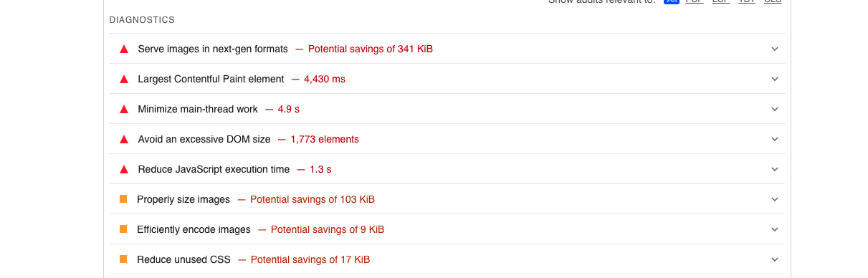This screenshot has width=868, height=278.
Task: Click red triangle next to Minimize main-thread work
Action: coord(123,109)
